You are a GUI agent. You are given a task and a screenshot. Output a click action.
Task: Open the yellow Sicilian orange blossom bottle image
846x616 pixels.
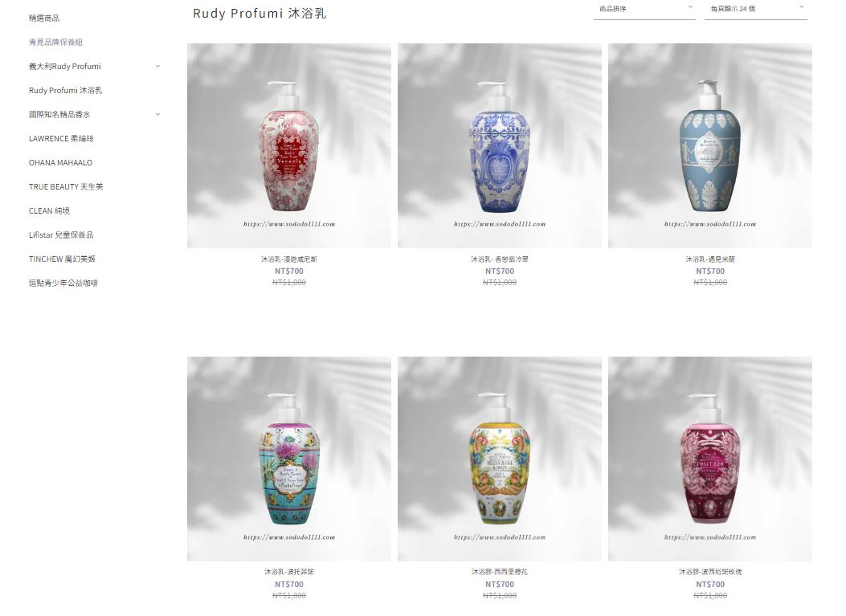(x=500, y=459)
